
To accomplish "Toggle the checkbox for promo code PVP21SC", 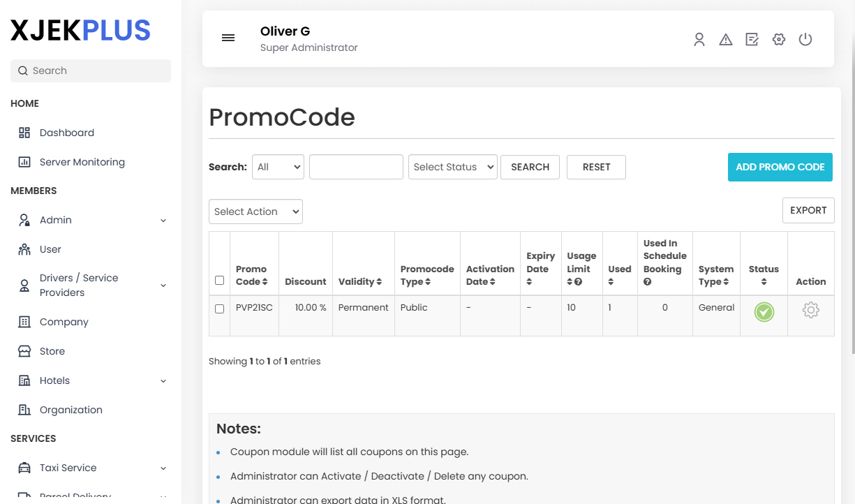I will (x=219, y=309).
